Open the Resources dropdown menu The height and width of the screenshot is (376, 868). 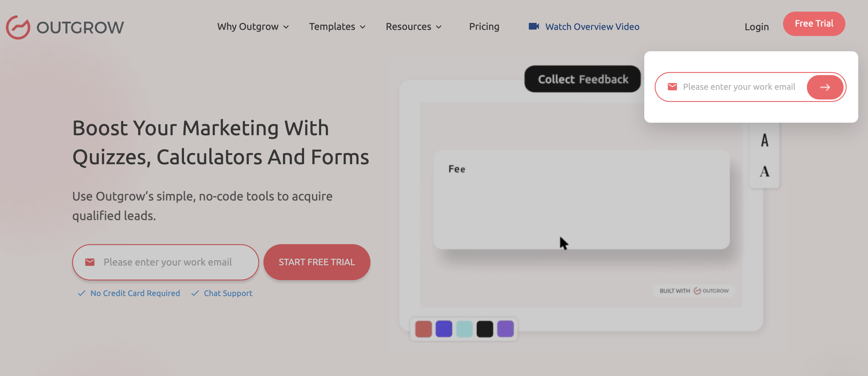[x=414, y=27]
